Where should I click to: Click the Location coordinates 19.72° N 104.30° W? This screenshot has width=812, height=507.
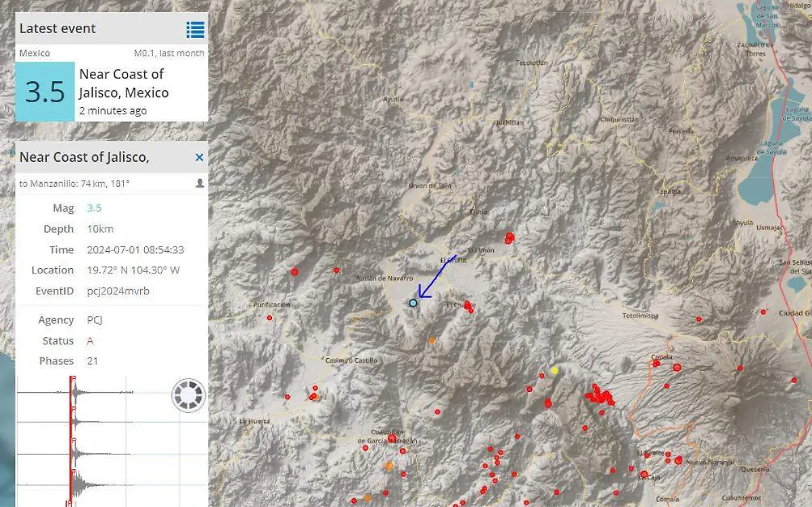click(133, 270)
